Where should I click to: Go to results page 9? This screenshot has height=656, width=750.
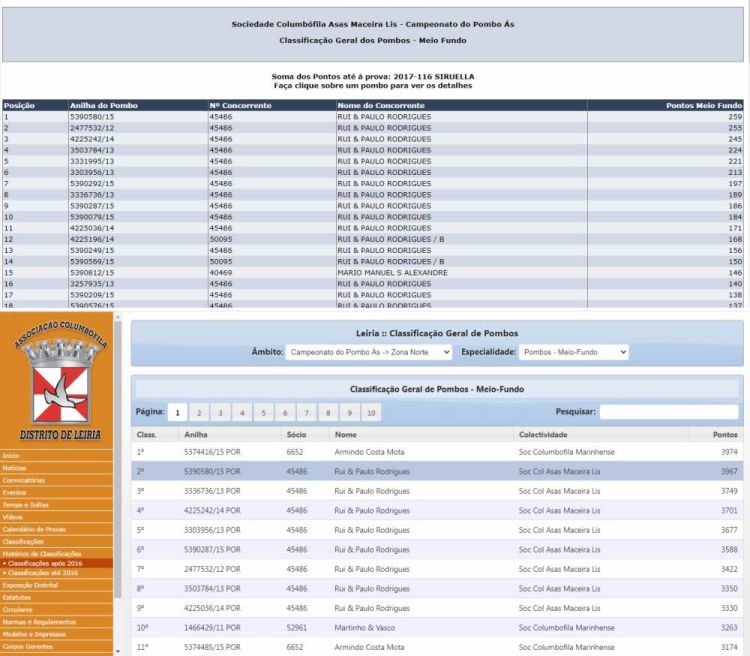point(350,412)
